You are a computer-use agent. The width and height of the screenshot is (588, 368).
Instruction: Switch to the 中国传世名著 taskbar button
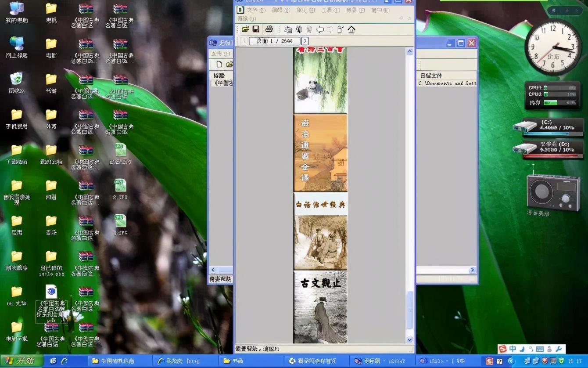click(120, 361)
